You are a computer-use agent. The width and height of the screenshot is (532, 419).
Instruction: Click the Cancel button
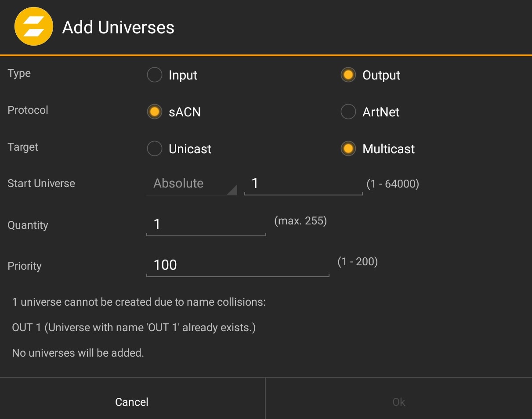click(131, 401)
